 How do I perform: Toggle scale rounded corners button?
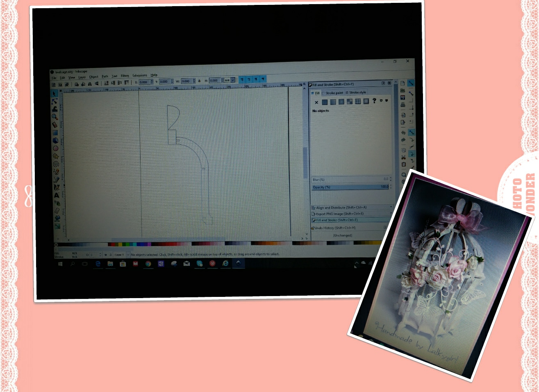pyautogui.click(x=249, y=79)
